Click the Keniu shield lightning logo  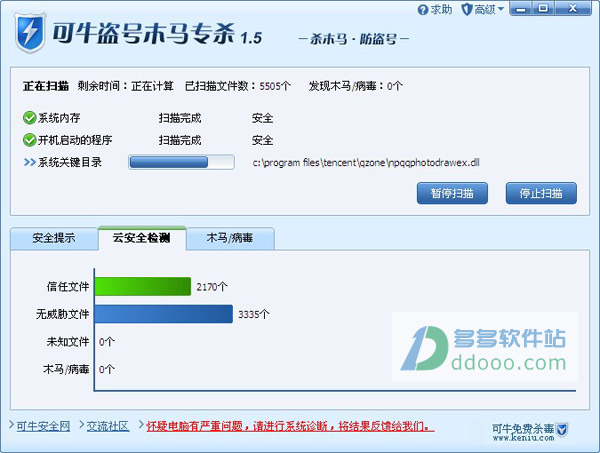pos(31,33)
